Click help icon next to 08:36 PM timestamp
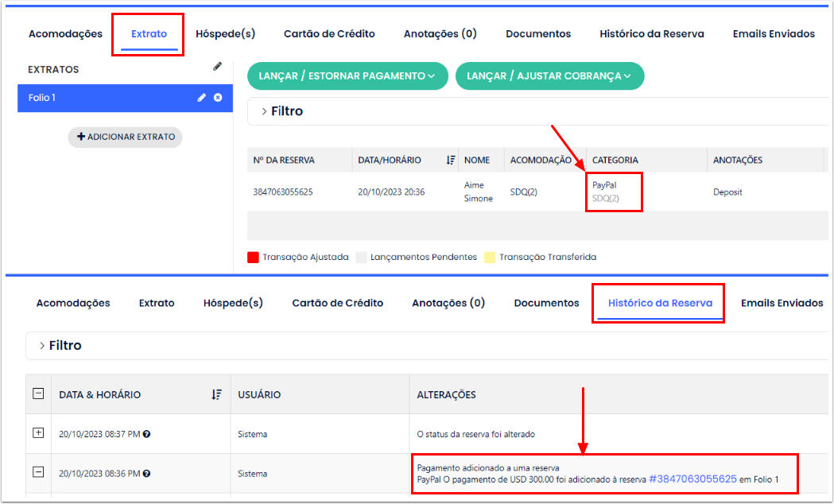Image resolution: width=834 pixels, height=504 pixels. pyautogui.click(x=146, y=474)
